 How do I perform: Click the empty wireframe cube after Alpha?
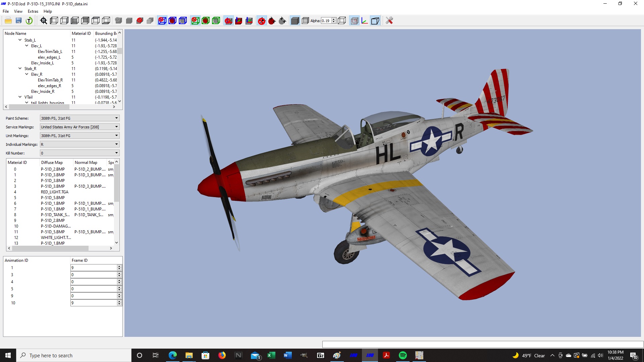342,21
